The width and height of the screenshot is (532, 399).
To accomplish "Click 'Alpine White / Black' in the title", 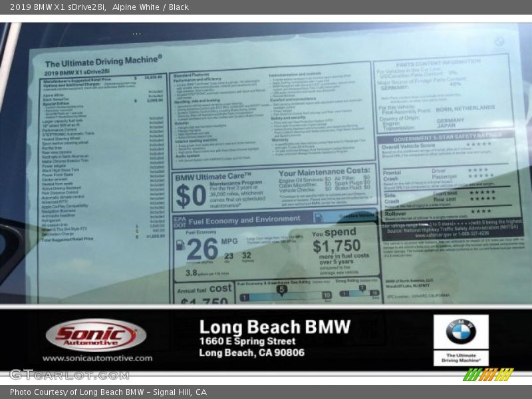I will [x=150, y=7].
